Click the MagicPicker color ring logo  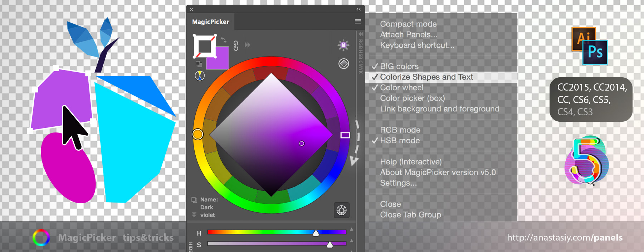41,238
